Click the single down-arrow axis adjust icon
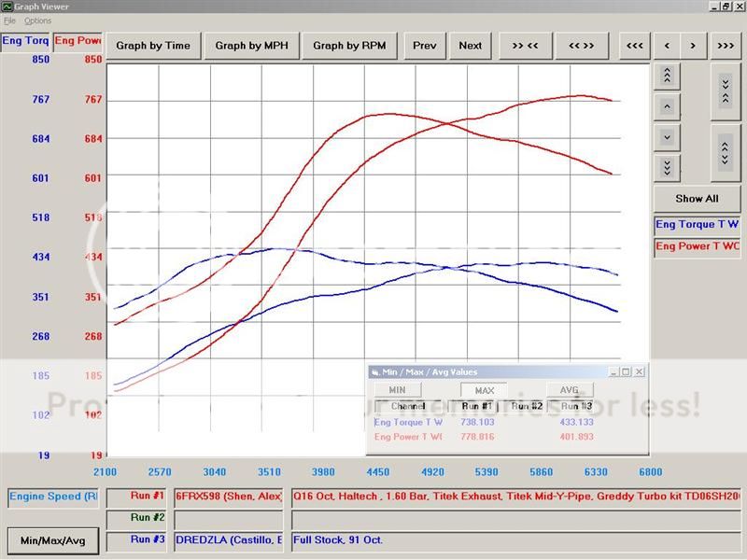Viewport: 747px width, 560px height. click(x=668, y=137)
